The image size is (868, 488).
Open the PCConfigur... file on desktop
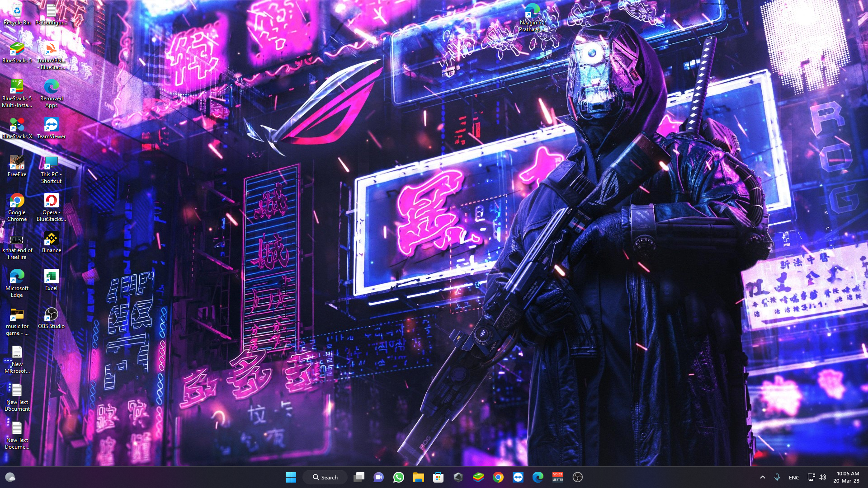coord(51,14)
